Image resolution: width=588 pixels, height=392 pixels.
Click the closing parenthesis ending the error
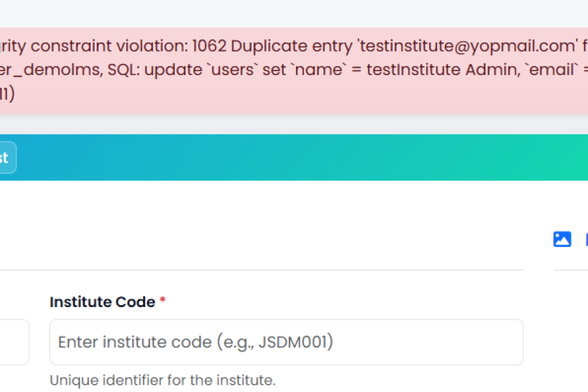11,94
